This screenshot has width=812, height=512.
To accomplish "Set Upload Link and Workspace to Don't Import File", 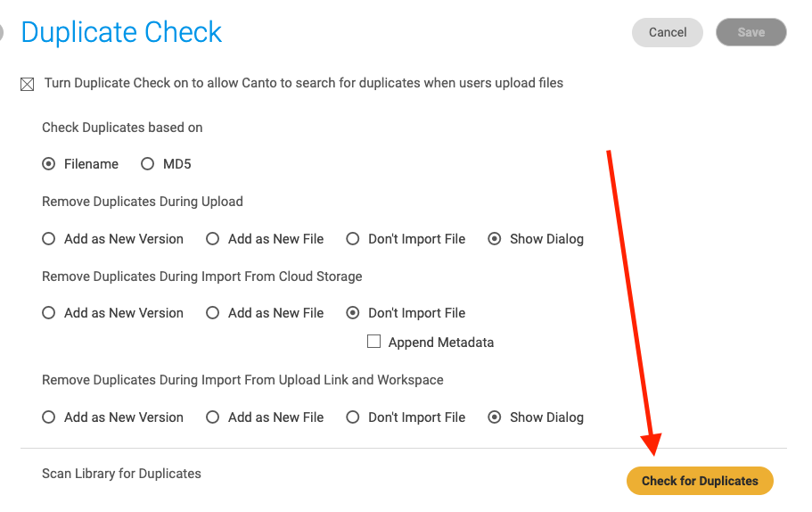I will pyautogui.click(x=353, y=417).
